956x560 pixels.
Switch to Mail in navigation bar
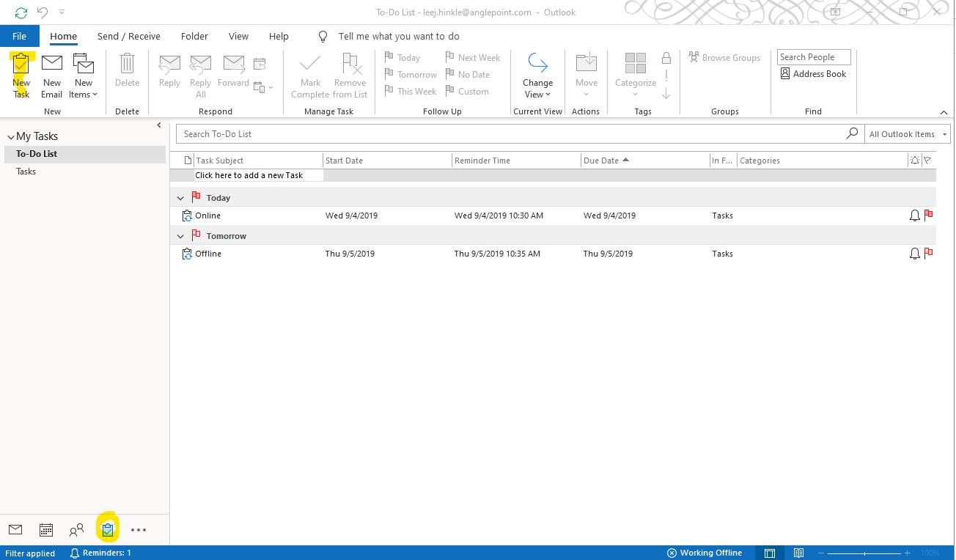15,529
